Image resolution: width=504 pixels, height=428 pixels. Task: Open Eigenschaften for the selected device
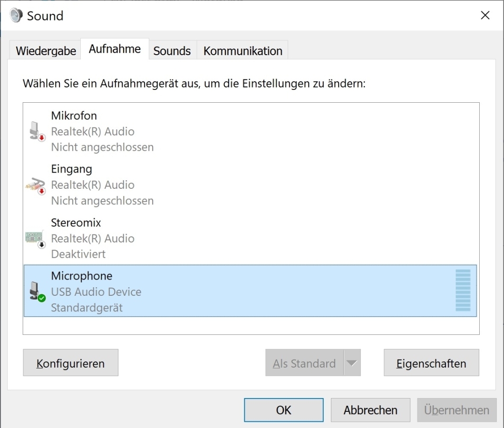coord(431,363)
